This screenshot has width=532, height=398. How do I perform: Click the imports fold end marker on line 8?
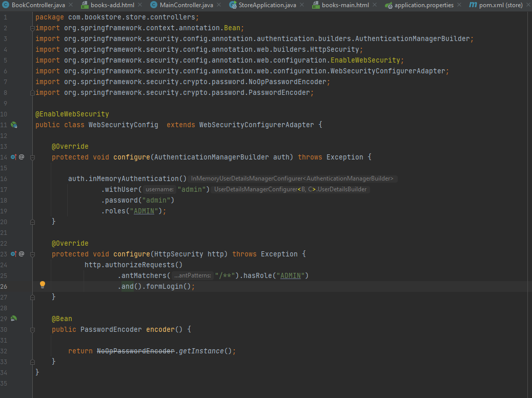33,93
